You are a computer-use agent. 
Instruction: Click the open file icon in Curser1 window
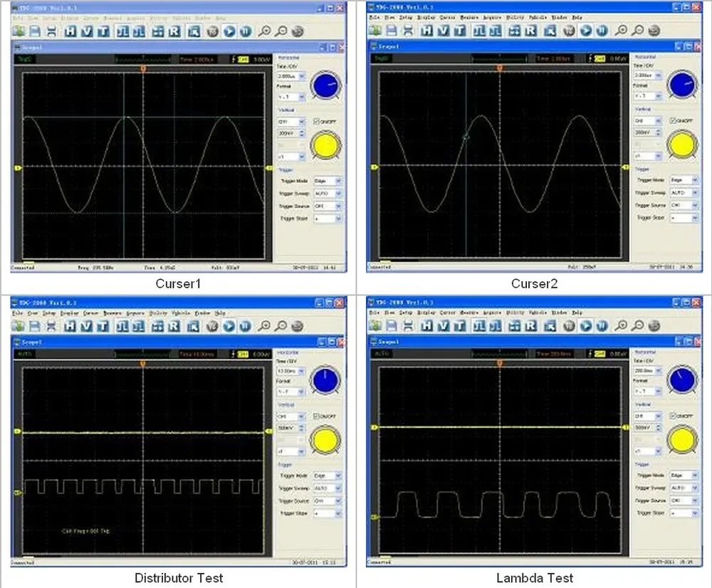pos(19,31)
